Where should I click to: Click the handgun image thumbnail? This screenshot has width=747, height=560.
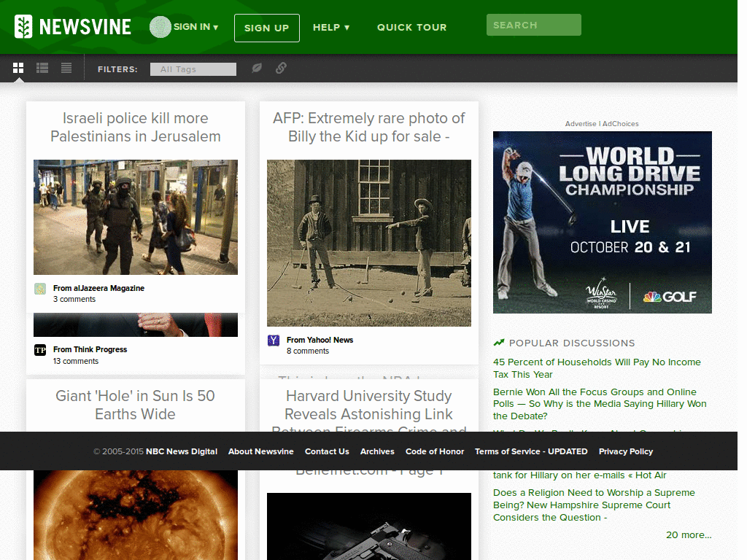368,526
